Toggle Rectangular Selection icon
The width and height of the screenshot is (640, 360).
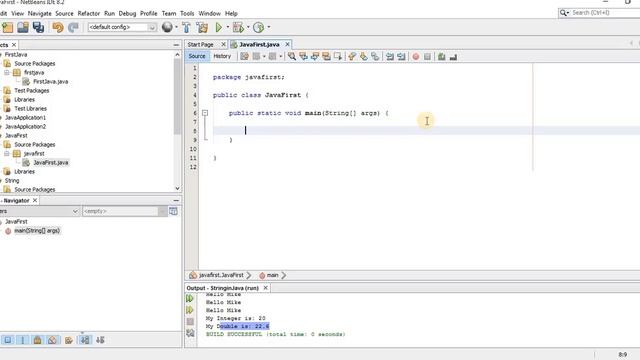point(338,56)
